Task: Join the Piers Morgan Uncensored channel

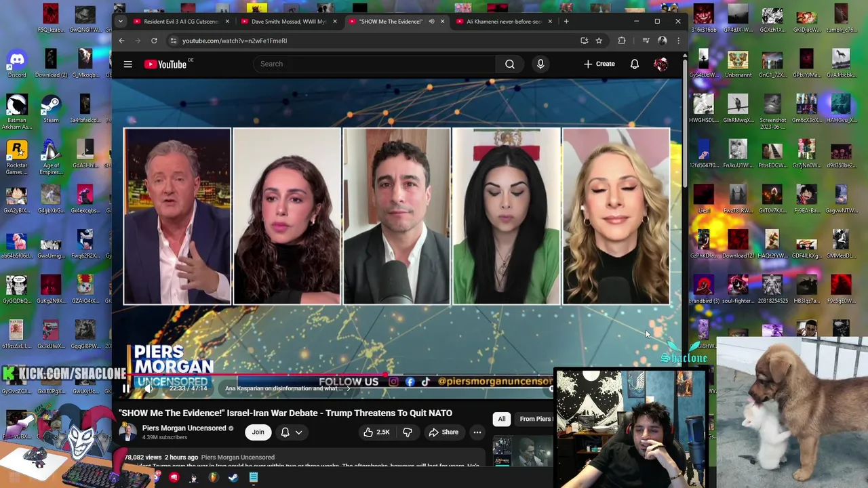Action: tap(258, 432)
